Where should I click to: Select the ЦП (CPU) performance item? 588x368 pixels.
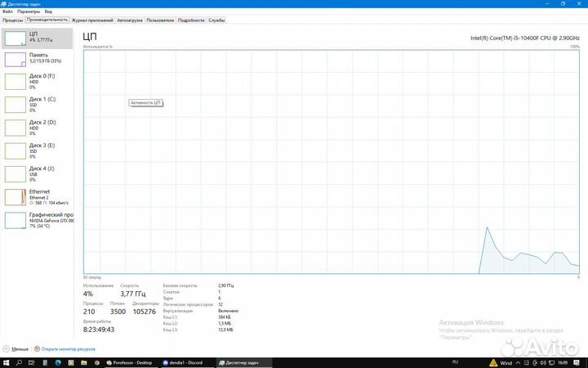coord(37,38)
